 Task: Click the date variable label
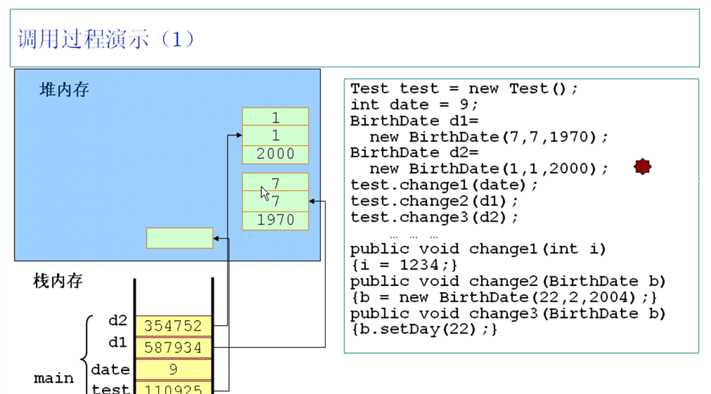pyautogui.click(x=110, y=370)
